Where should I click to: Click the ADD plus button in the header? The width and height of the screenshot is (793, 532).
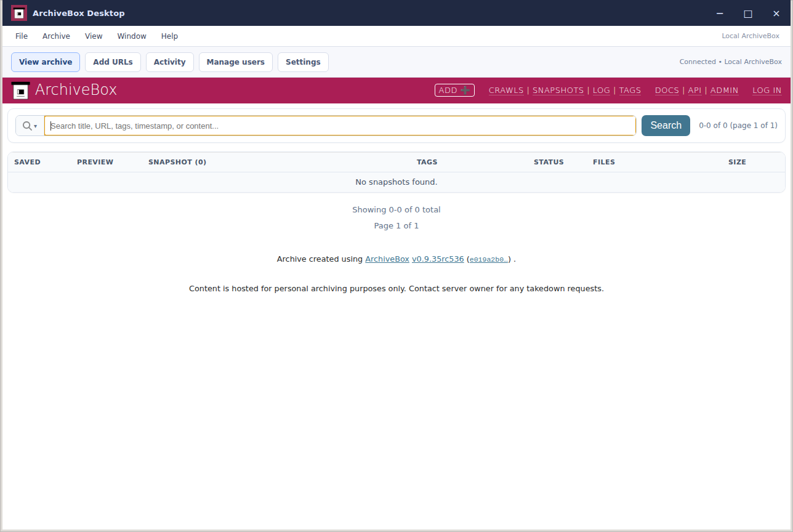pyautogui.click(x=454, y=90)
